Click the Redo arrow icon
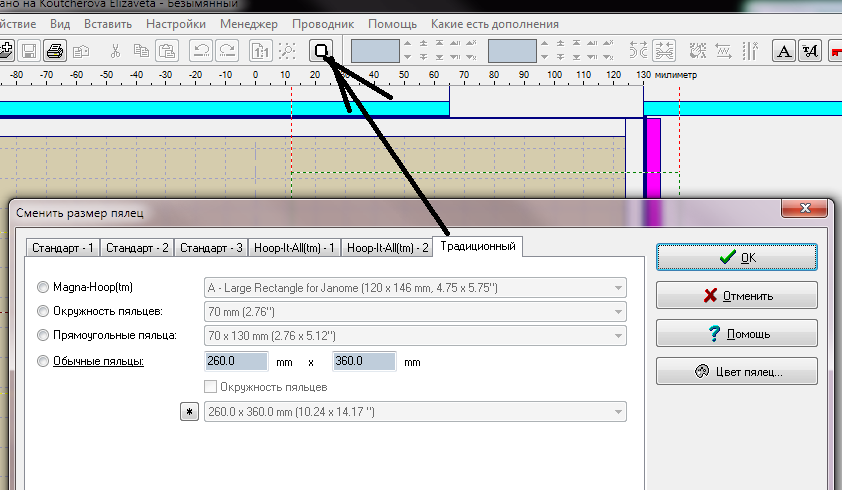Screen dimensions: 842x492 [x=227, y=50]
